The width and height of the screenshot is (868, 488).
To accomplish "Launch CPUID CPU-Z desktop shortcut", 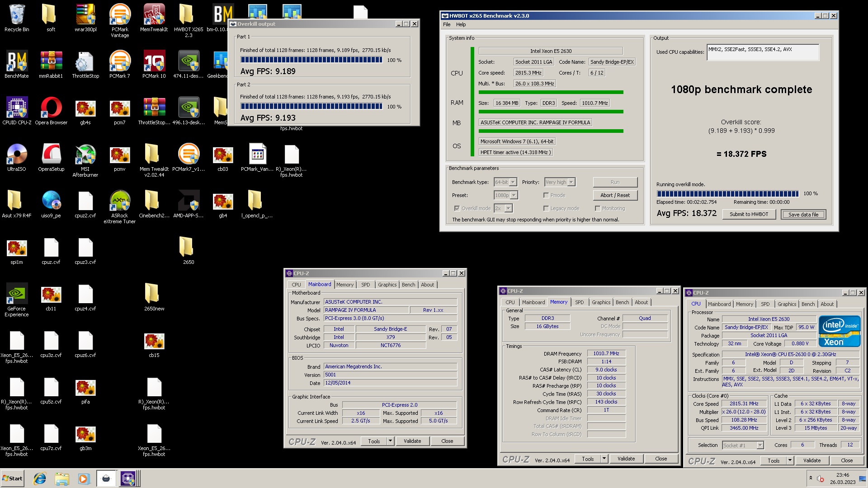I will pyautogui.click(x=17, y=111).
